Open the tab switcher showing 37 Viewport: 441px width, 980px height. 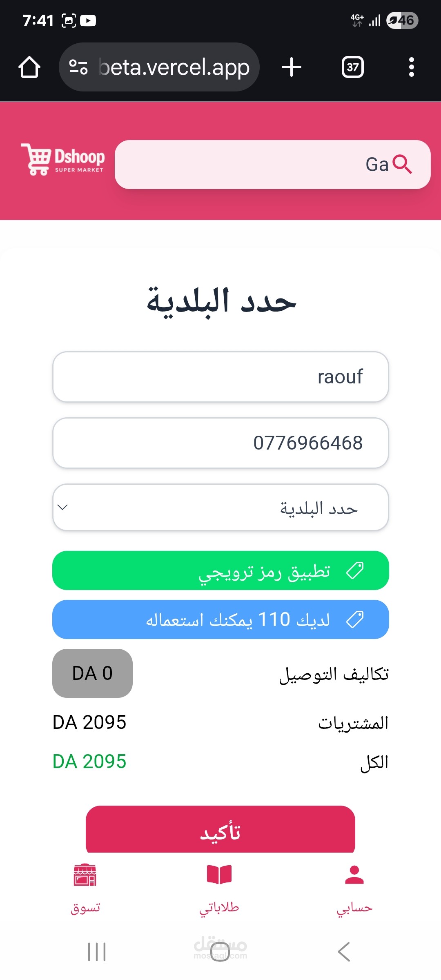(353, 67)
